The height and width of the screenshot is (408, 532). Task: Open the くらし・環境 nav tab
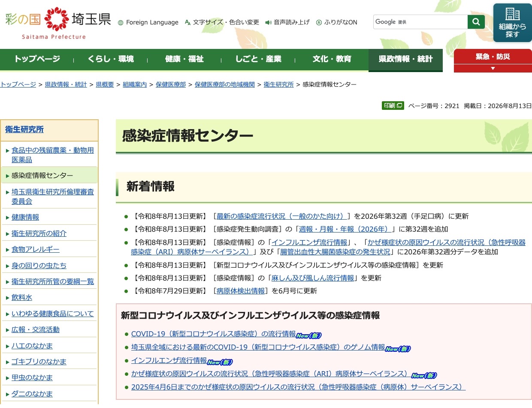click(111, 59)
